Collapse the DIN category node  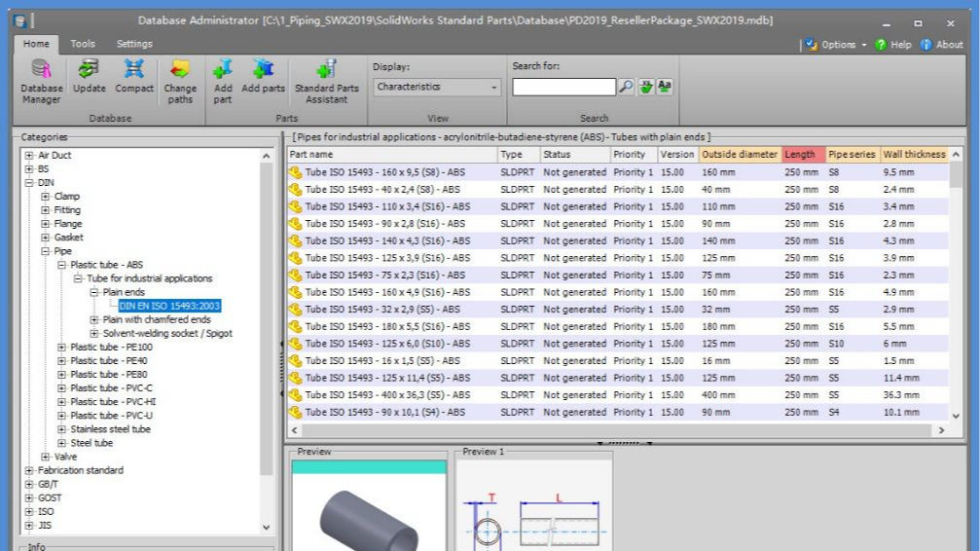[29, 183]
